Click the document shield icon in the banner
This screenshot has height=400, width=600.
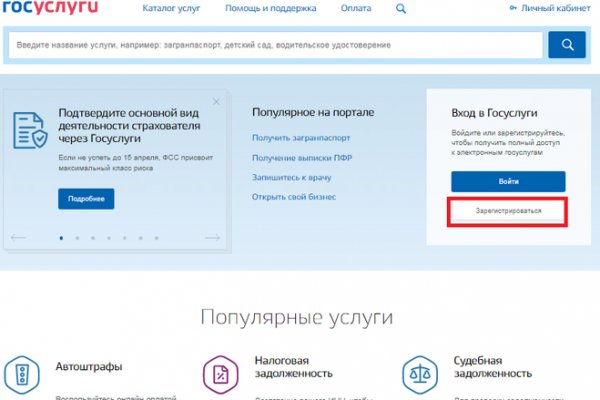pyautogui.click(x=30, y=130)
